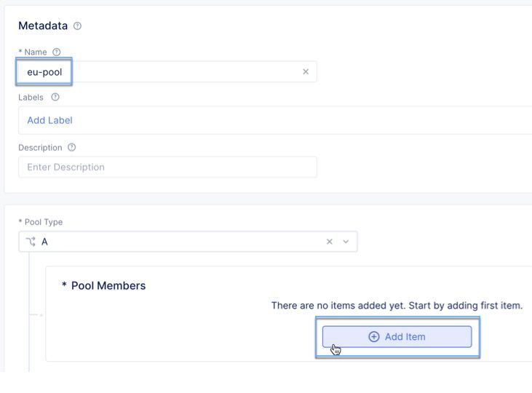
Task: Click the record-type icon beside A
Action: (x=31, y=242)
